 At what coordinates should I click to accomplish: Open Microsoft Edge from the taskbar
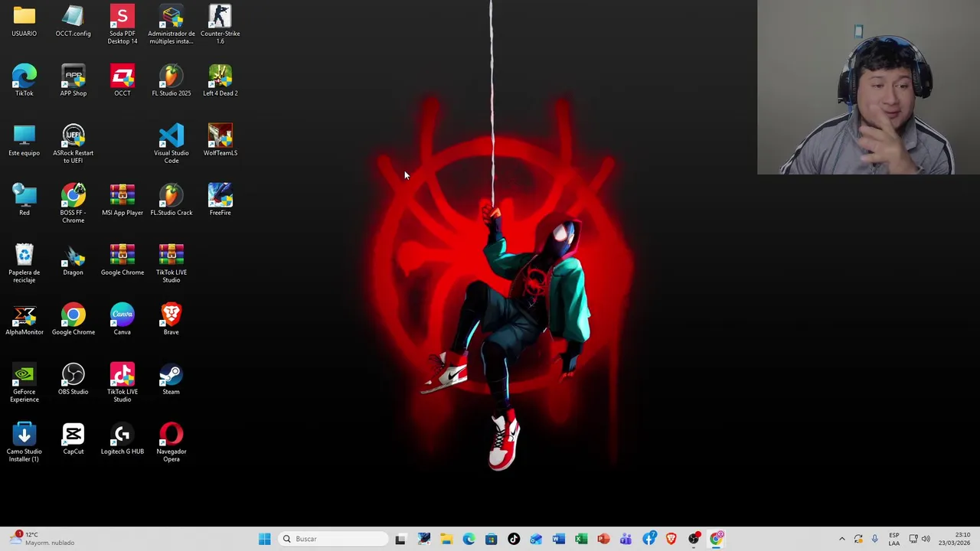point(469,539)
